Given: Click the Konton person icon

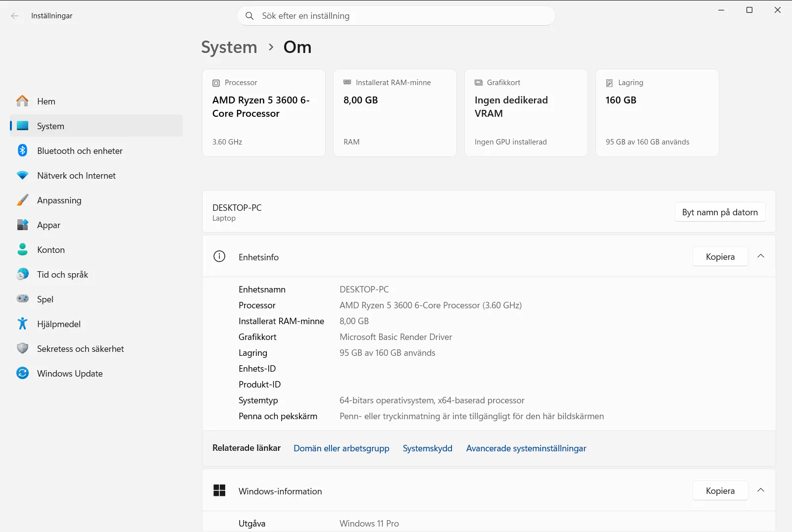Looking at the screenshot, I should click(22, 249).
